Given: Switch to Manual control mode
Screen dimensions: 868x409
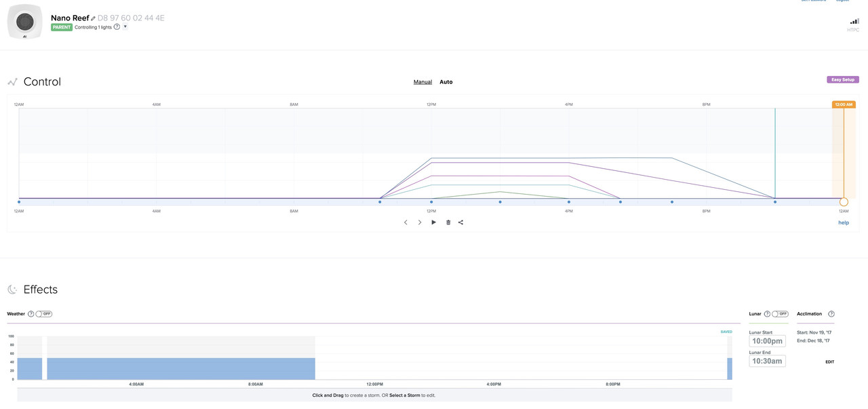Looking at the screenshot, I should (x=422, y=82).
